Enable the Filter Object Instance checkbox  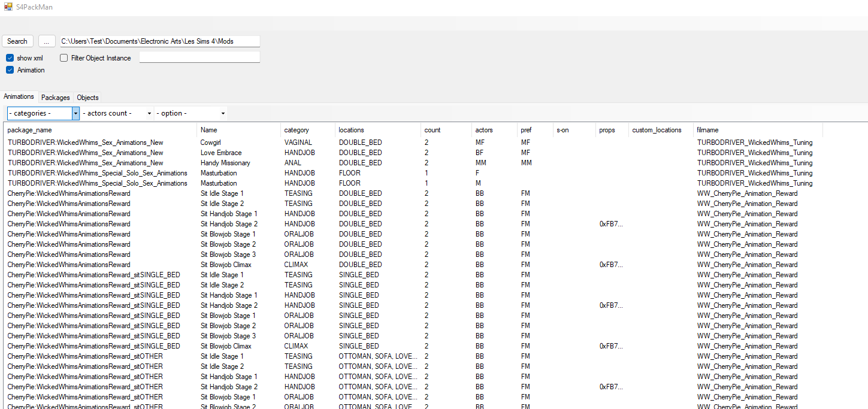(x=64, y=58)
